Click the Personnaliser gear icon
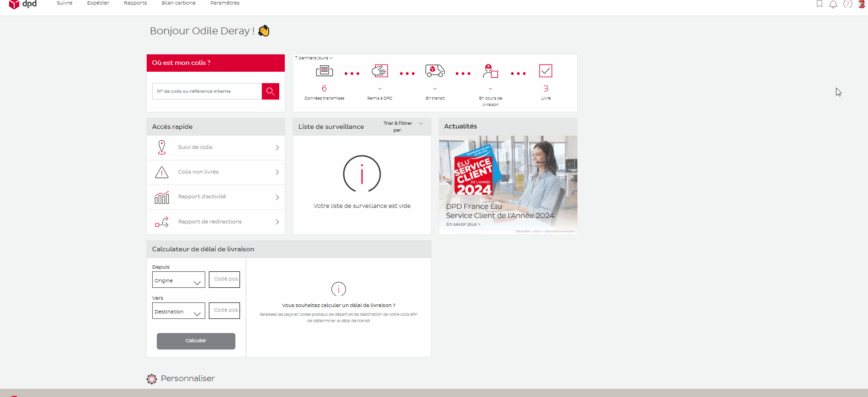The image size is (868, 397). (x=152, y=379)
